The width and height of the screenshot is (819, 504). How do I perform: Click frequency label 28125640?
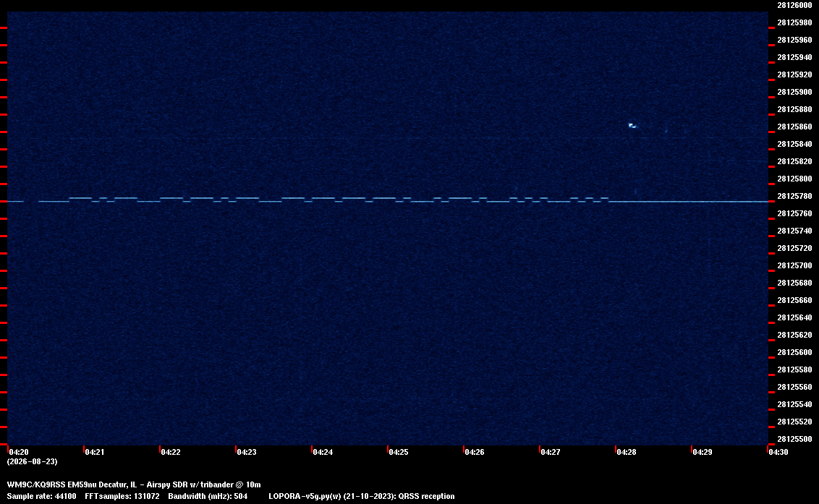coord(794,317)
